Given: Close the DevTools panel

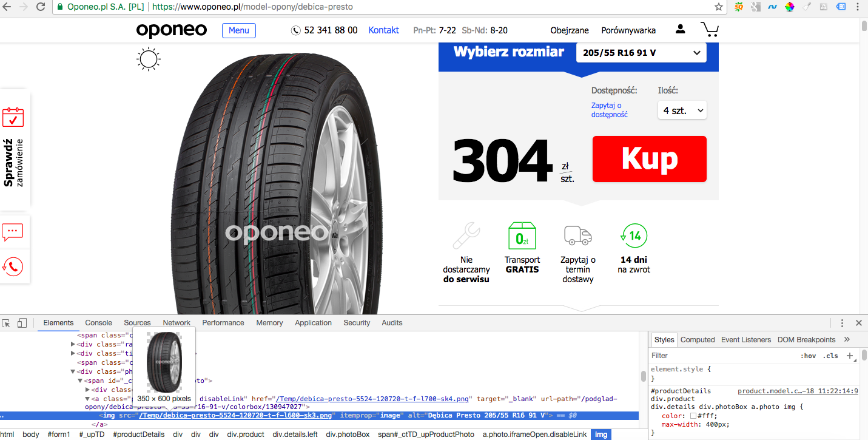Looking at the screenshot, I should point(859,323).
